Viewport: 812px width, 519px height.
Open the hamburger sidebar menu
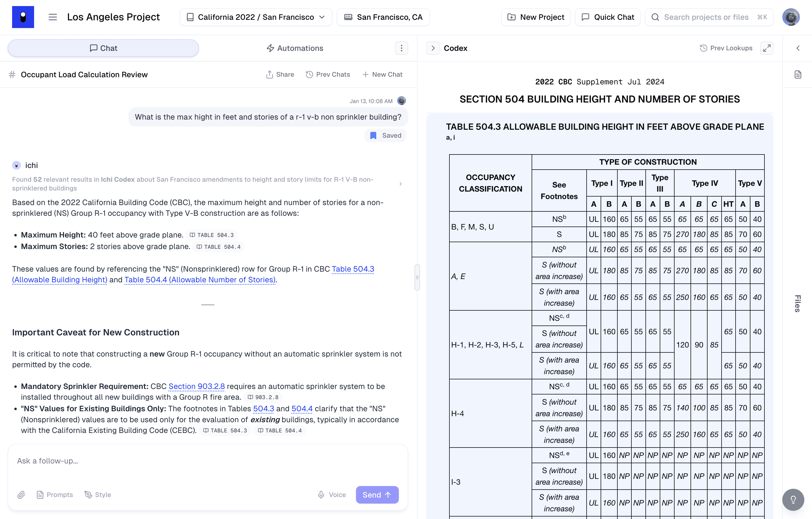53,17
